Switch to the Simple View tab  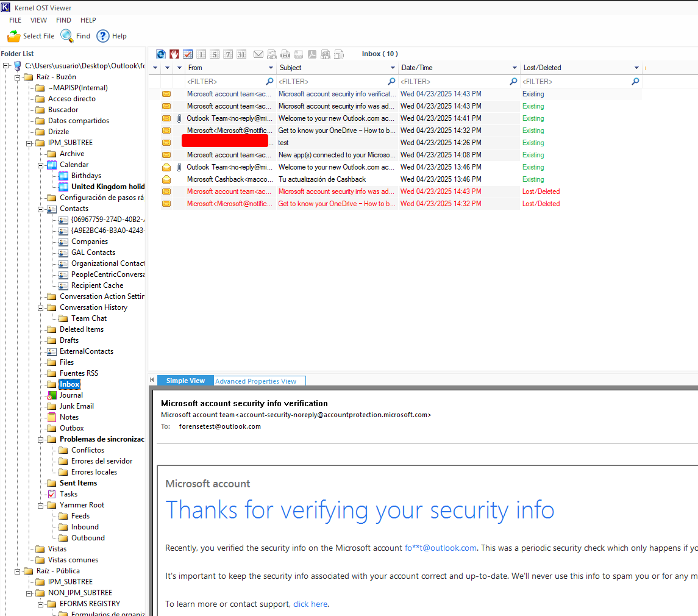point(186,381)
